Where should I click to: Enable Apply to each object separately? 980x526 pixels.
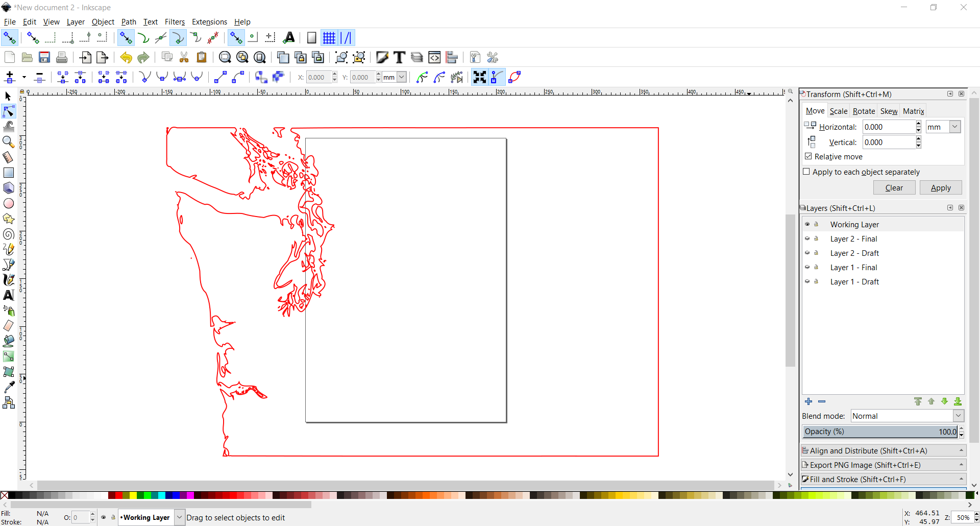pos(806,172)
